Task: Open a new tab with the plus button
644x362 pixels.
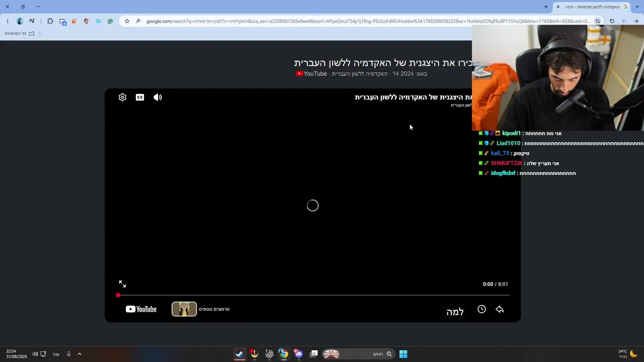Action: [x=546, y=7]
